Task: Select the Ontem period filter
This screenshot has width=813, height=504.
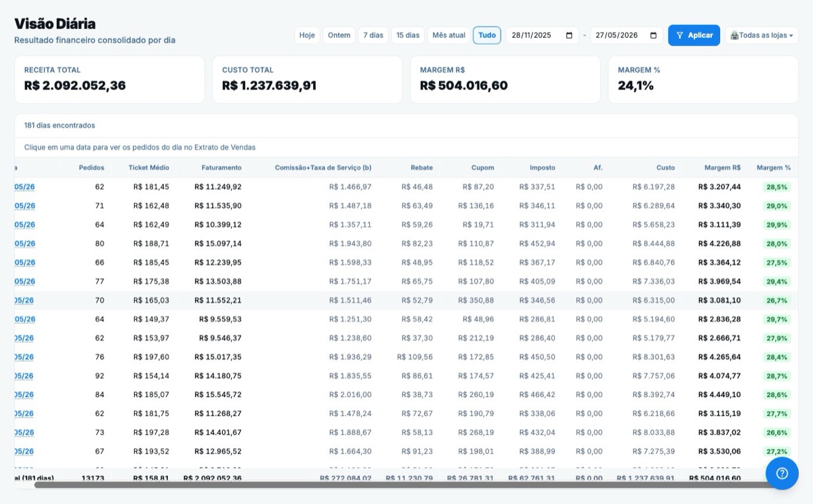Action: (x=339, y=35)
